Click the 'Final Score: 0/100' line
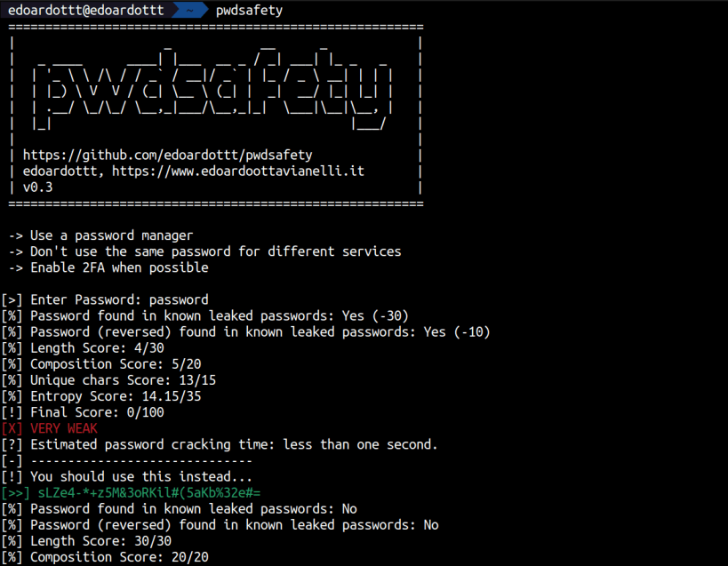The image size is (728, 566). [83, 412]
